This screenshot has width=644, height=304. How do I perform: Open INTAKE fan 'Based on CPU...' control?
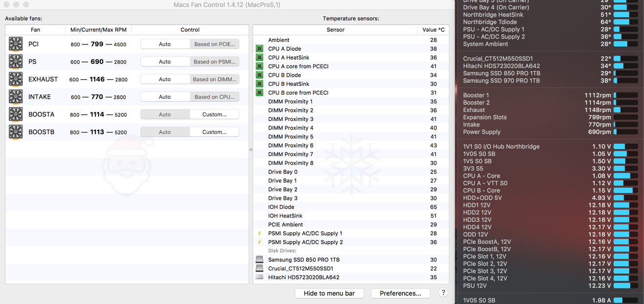215,97
